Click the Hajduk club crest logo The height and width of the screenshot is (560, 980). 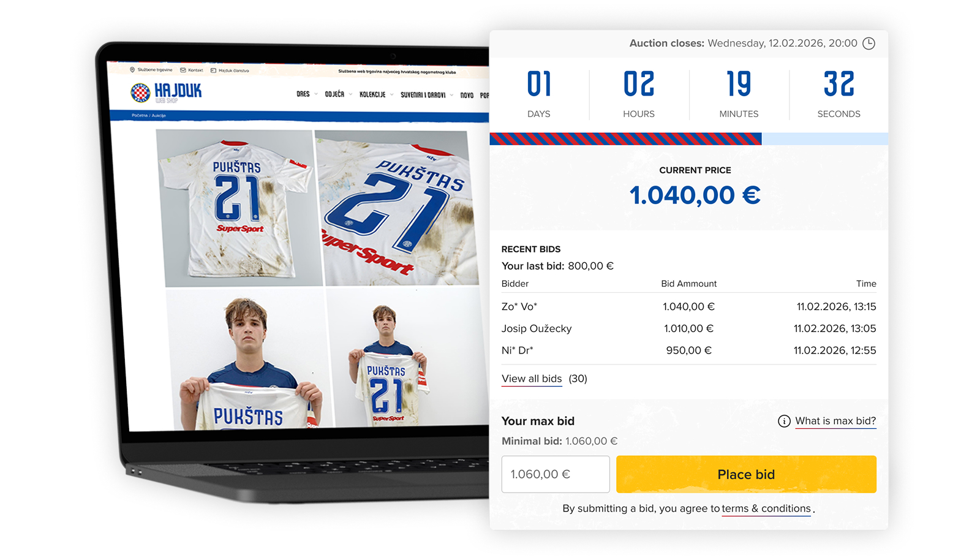pos(140,93)
